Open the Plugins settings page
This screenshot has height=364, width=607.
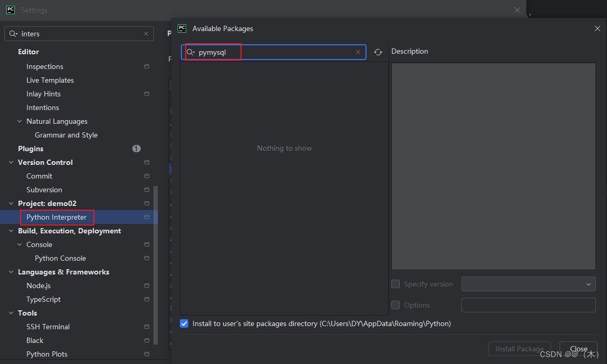[x=31, y=149]
